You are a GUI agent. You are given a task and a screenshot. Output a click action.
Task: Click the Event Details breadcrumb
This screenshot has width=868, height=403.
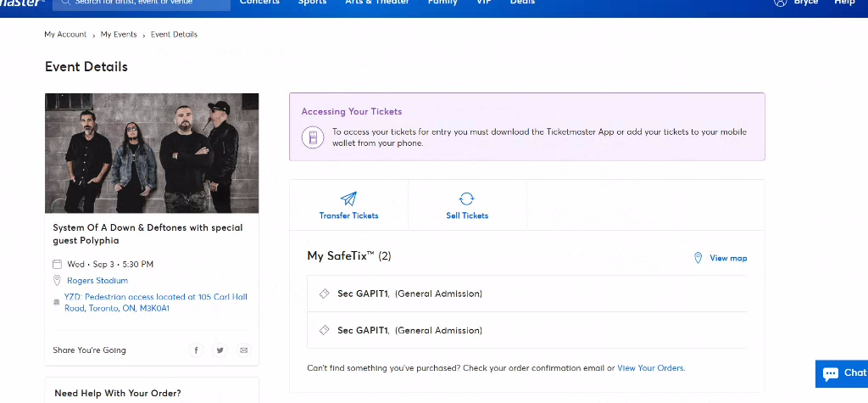174,35
